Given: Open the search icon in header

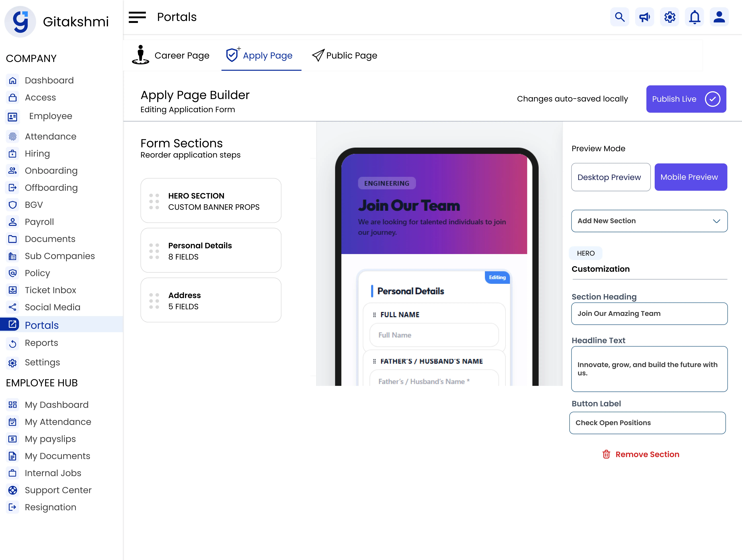Looking at the screenshot, I should (x=620, y=17).
